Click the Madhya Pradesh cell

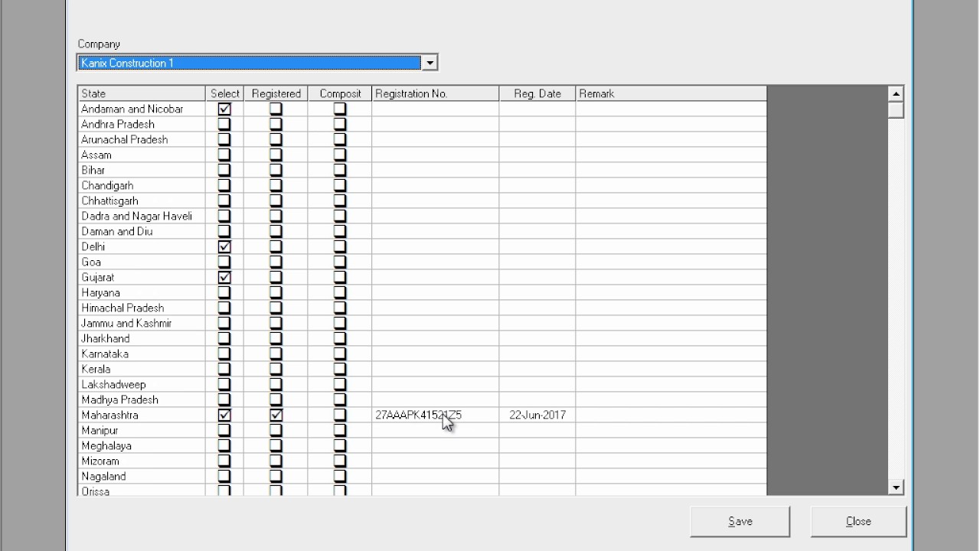click(142, 399)
